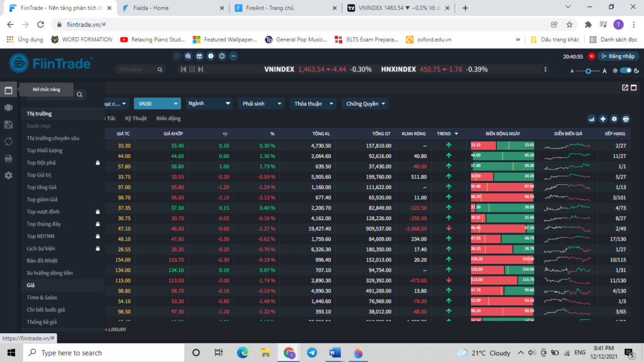Open the bar chart icon above table

click(591, 119)
